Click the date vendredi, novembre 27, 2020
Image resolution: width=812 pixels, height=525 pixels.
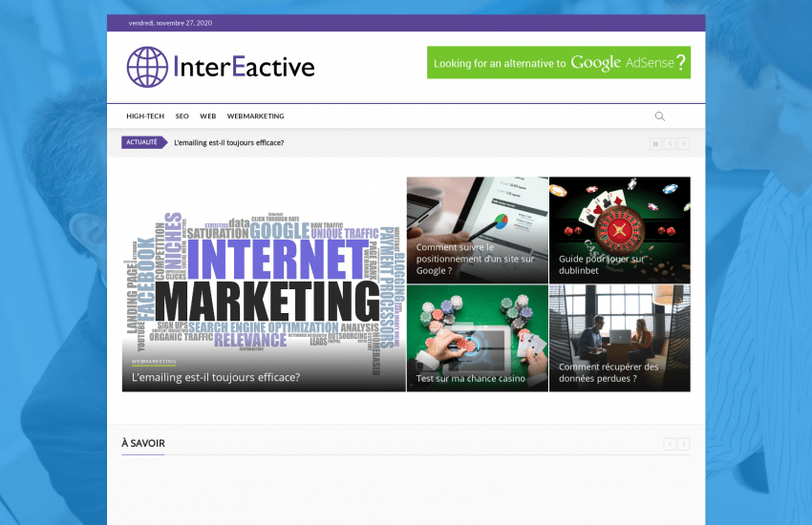170,23
